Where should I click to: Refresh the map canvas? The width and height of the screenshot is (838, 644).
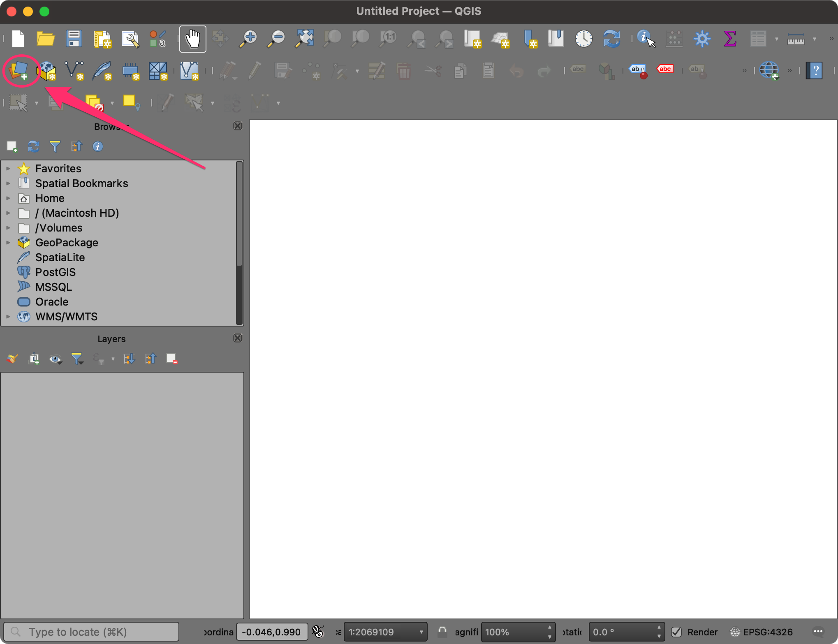pyautogui.click(x=611, y=39)
